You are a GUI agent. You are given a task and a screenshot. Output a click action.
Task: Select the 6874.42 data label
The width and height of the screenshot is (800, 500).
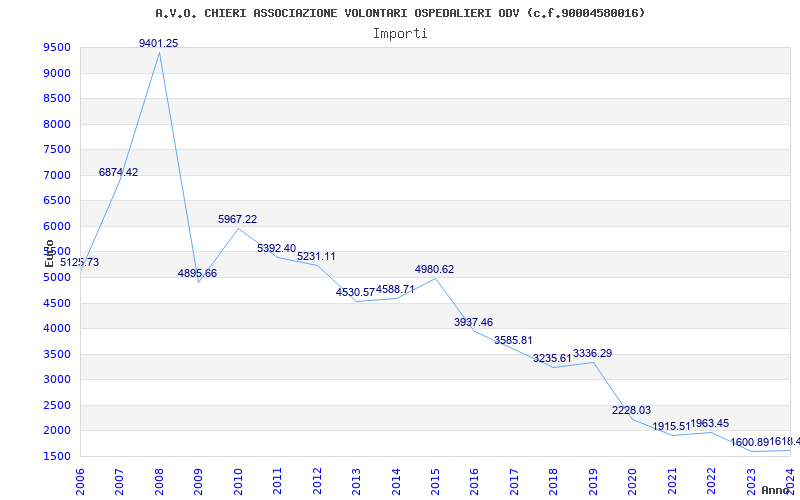118,172
